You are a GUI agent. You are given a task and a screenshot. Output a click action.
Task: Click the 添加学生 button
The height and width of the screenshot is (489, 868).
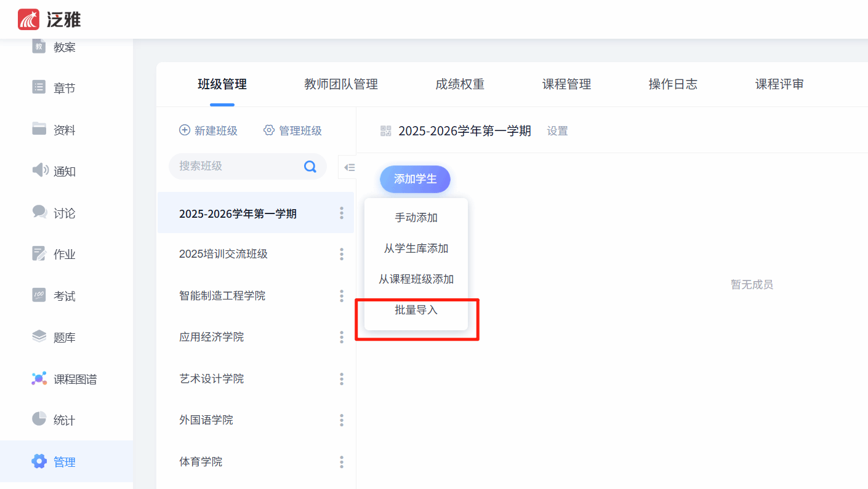[415, 179]
